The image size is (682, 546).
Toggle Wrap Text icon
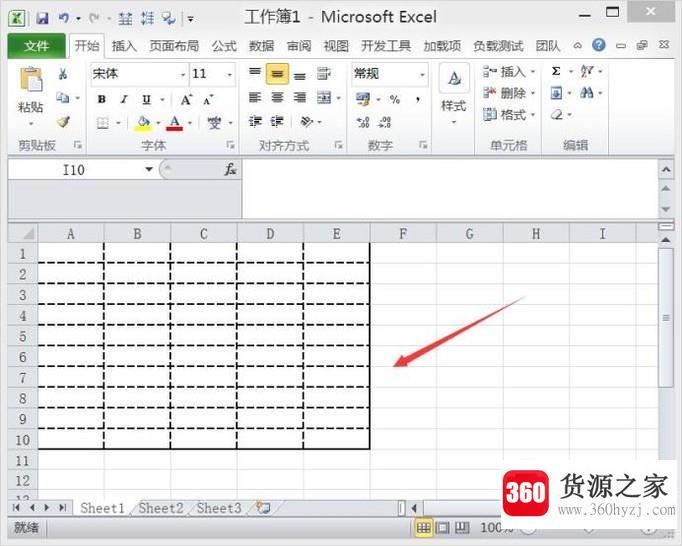point(324,74)
